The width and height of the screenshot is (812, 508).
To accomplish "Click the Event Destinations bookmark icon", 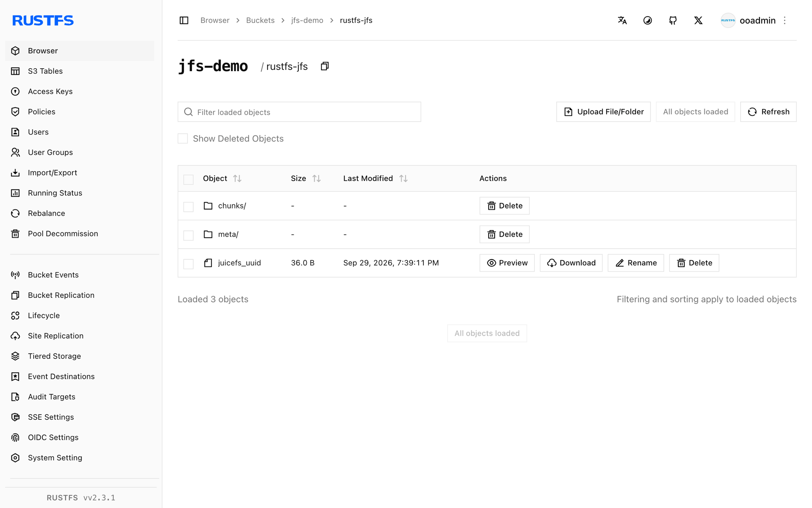I will [15, 377].
